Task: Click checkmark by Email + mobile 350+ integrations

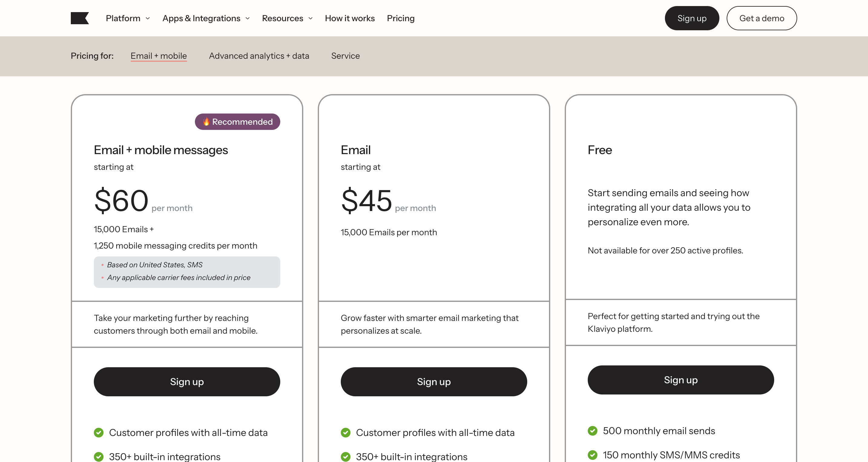Action: click(x=98, y=457)
